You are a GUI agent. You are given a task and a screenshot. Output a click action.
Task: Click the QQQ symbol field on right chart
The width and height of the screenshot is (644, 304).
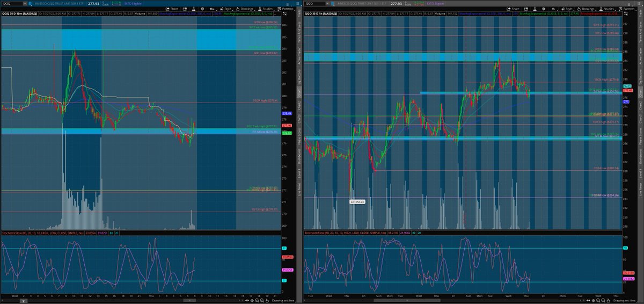315,3
